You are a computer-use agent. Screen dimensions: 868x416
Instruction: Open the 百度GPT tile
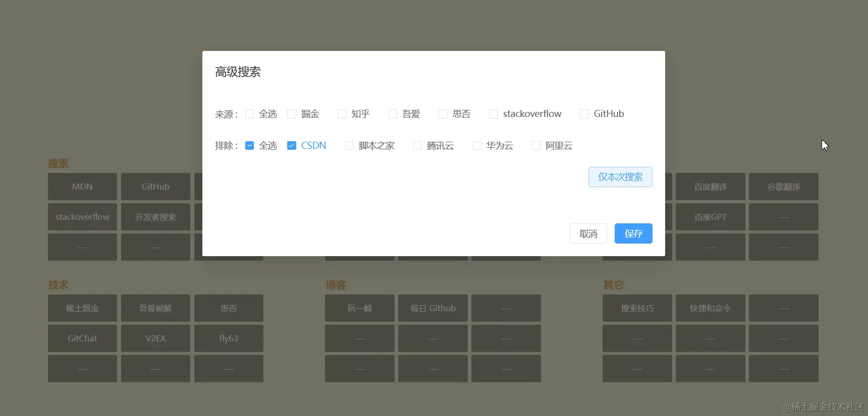[x=711, y=217]
